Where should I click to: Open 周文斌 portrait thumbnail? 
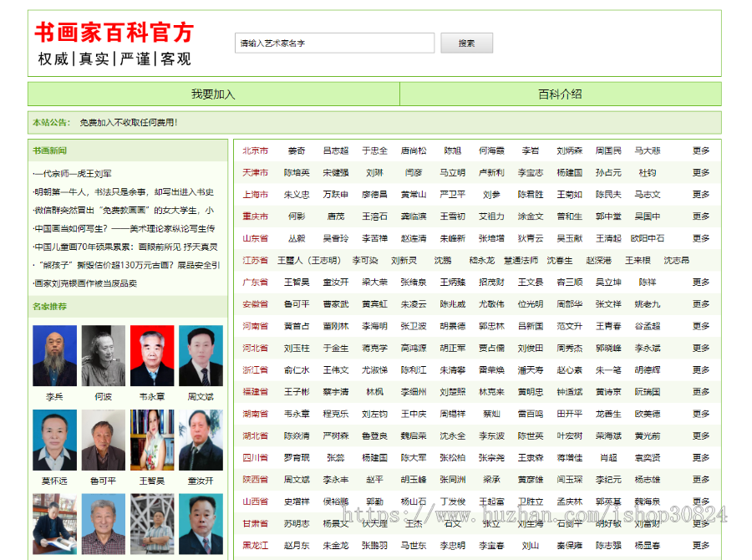tap(201, 355)
